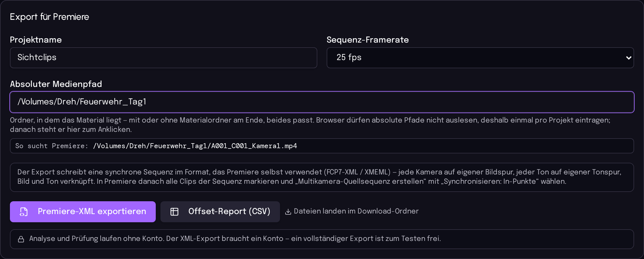Click the Dateien landen im Download-Ordner note
The height and width of the screenshot is (259, 644).
(356, 211)
